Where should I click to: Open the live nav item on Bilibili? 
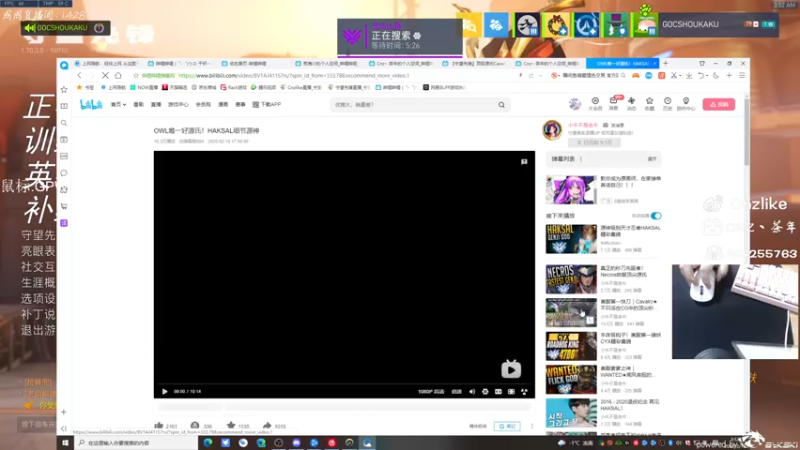click(x=156, y=104)
